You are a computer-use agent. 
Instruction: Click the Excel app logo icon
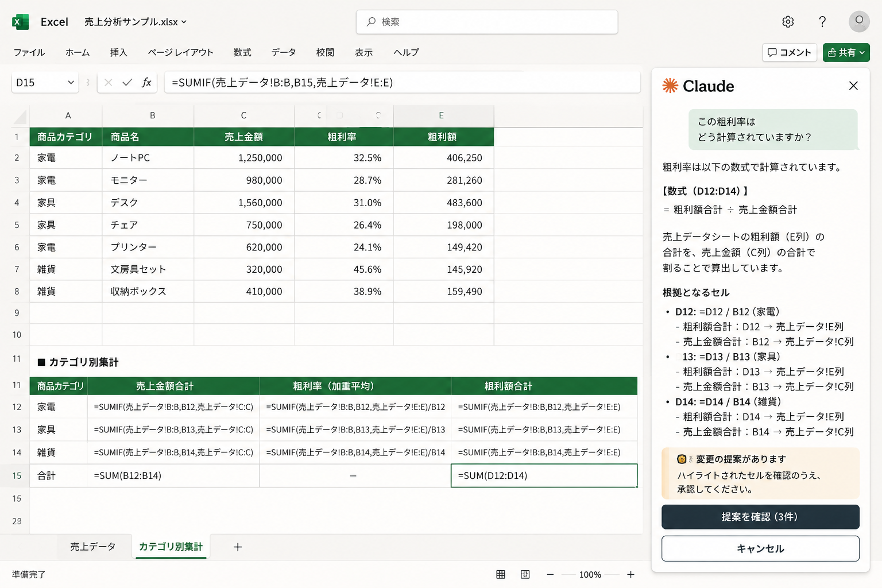20,22
